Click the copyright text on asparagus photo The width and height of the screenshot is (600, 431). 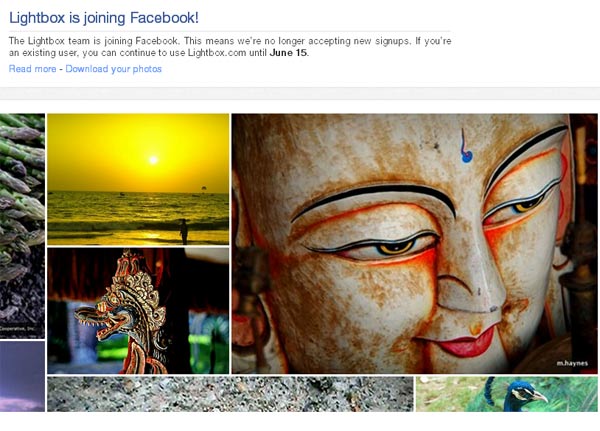(x=18, y=328)
